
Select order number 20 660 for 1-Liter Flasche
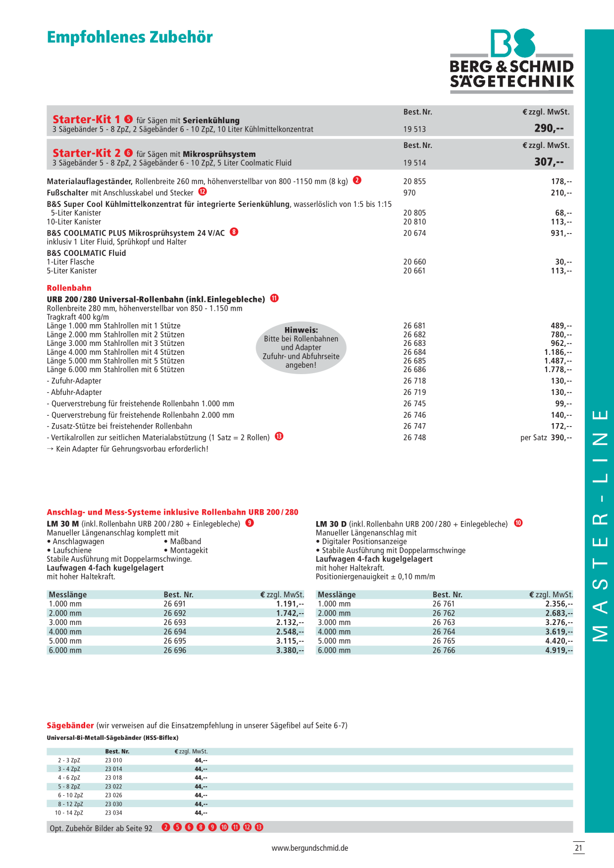tap(414, 262)
